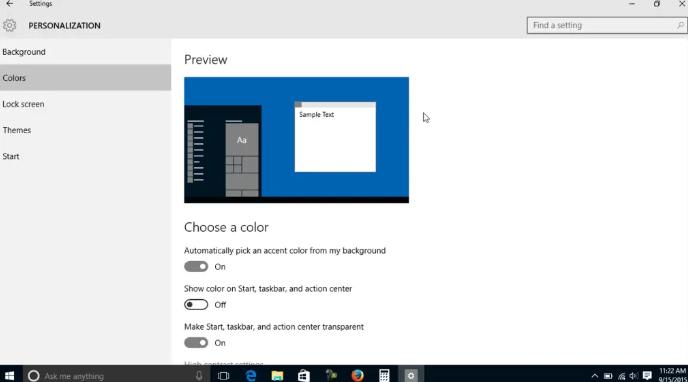The width and height of the screenshot is (688, 382).
Task: Open the Start category
Action: pyautogui.click(x=86, y=156)
